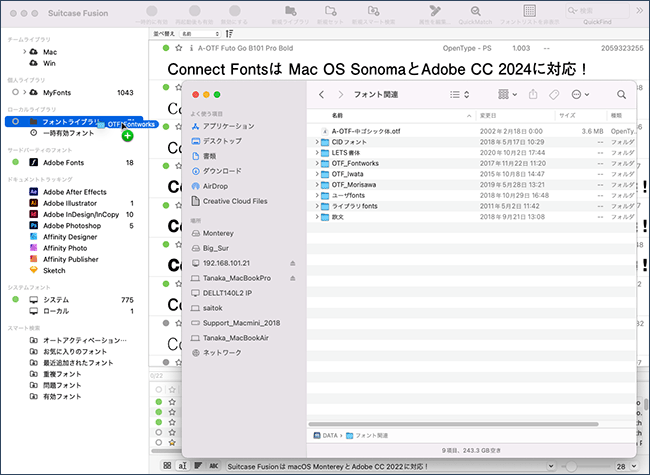Screen dimensions: 650x475
Task: Sort Finder list by サイズ column header
Action: tap(580, 116)
